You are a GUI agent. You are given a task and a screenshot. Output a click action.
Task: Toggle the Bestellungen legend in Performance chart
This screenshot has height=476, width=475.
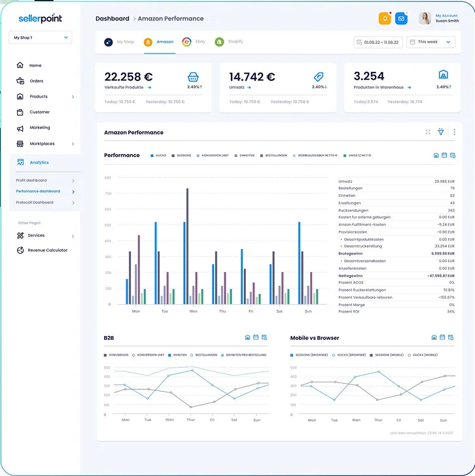pos(273,156)
